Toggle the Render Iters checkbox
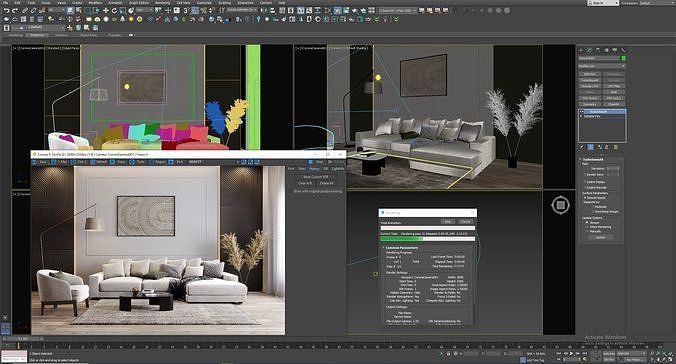This screenshot has height=364, width=676. coord(585,175)
